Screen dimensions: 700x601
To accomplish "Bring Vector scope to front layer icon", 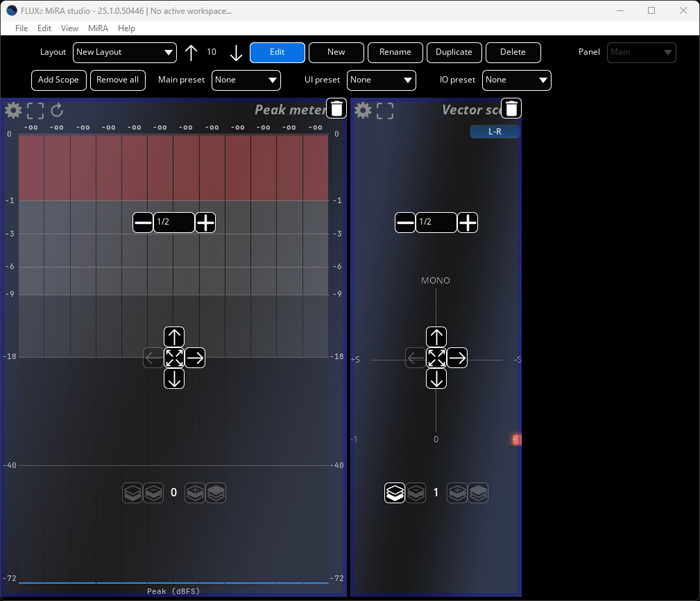I will click(478, 493).
